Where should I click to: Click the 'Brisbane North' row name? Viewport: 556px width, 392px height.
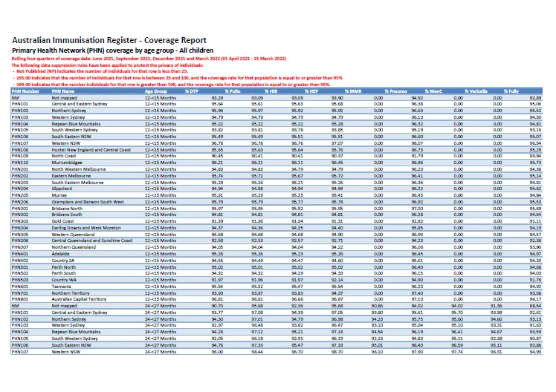click(67, 209)
